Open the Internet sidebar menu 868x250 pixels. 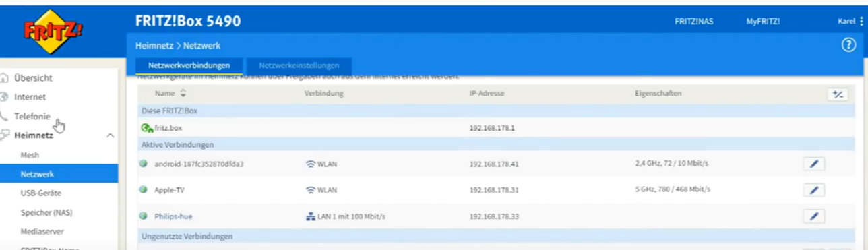(30, 97)
